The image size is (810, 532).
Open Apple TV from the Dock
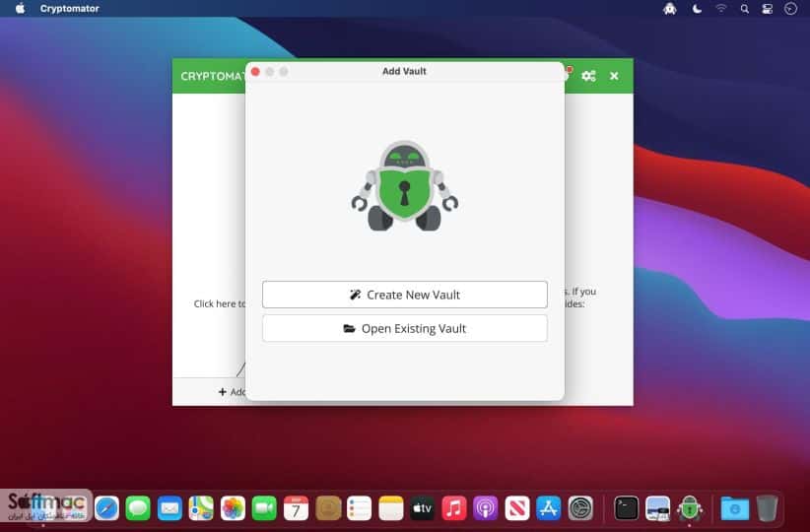(x=423, y=508)
